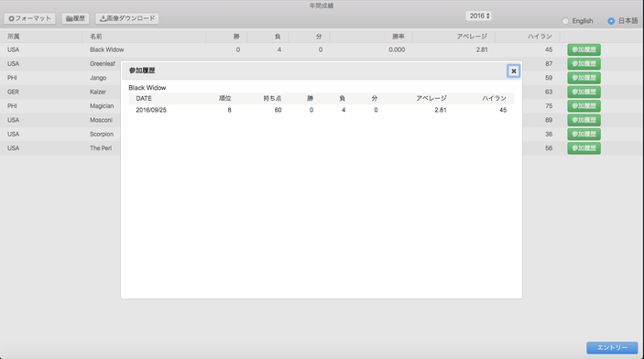
Task: Open 参加履歴 for Magician row
Action: click(x=584, y=106)
